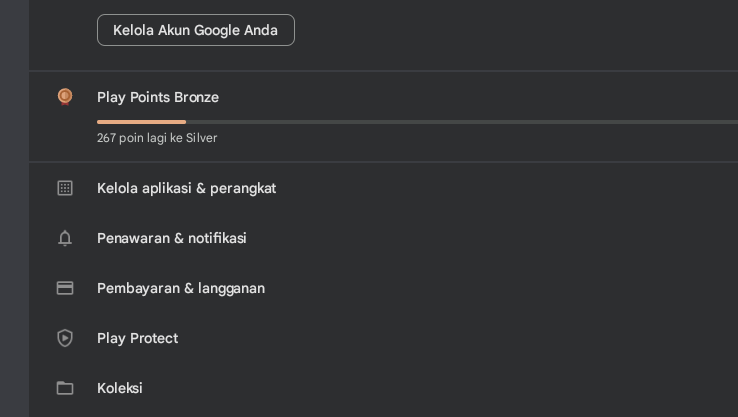Select the Penawaran & notifikasi menu item
Screen dimensions: 738x417
pyautogui.click(x=171, y=238)
